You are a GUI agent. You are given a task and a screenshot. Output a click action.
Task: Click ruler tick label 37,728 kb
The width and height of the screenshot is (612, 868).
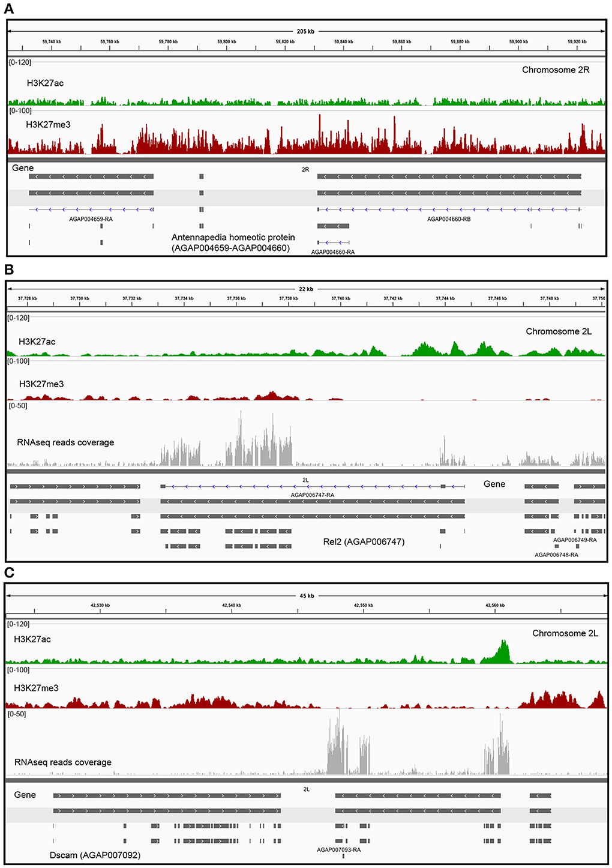click(27, 298)
